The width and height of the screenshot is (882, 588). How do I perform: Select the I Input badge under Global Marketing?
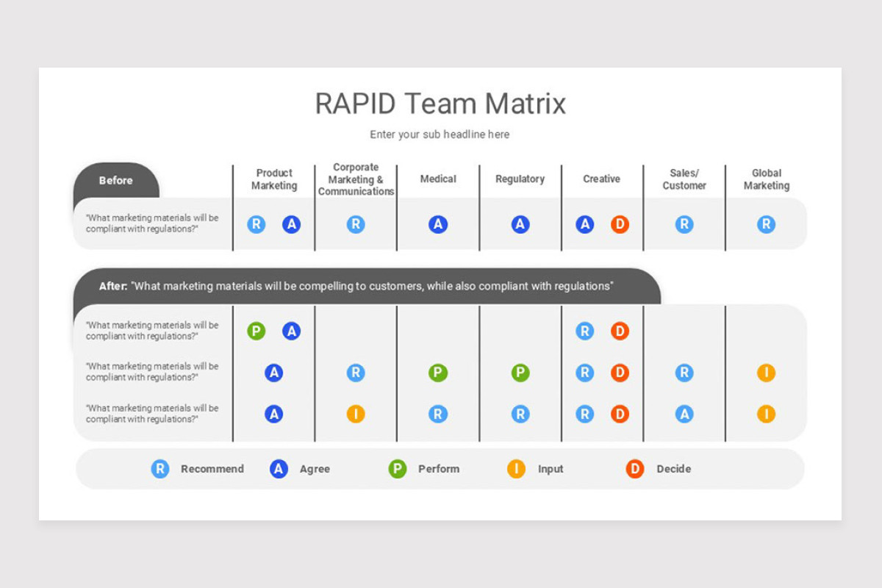(767, 373)
